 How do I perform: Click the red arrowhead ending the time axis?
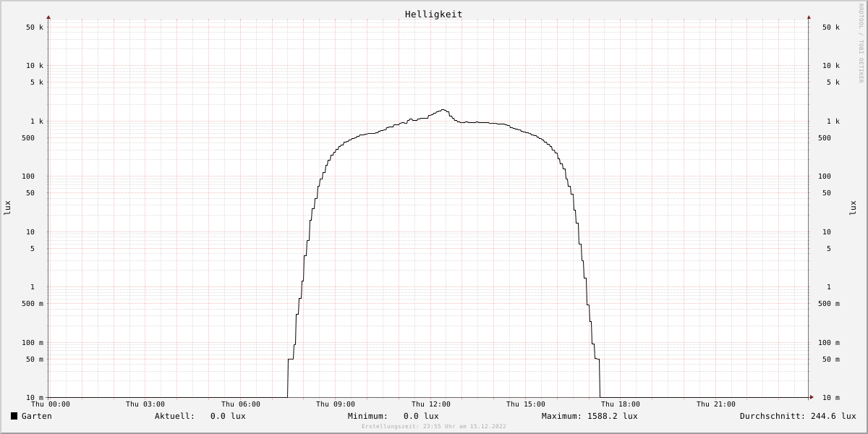(812, 397)
